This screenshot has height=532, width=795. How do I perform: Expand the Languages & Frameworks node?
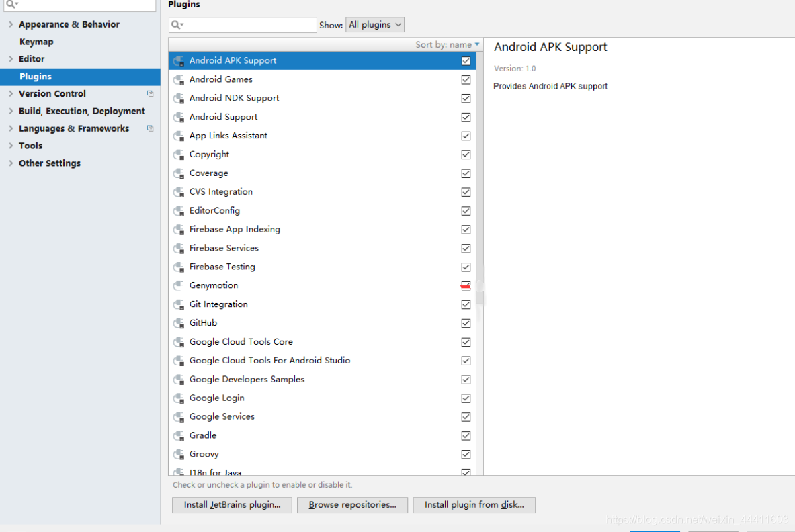click(11, 128)
